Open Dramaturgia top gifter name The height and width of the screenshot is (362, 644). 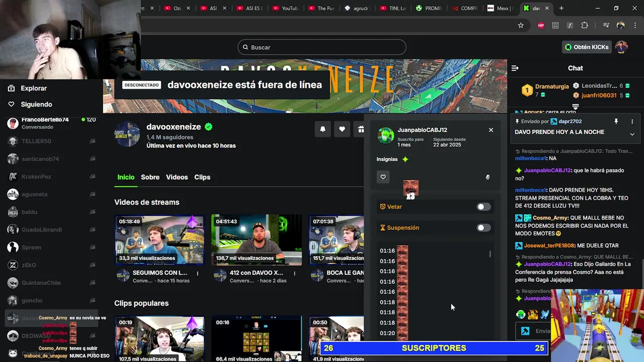tap(552, 86)
